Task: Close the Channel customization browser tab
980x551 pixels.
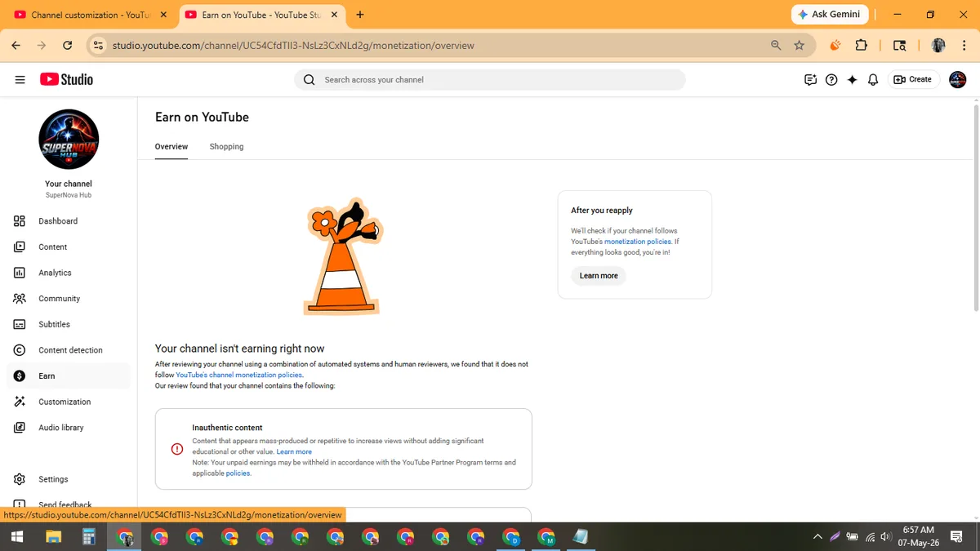Action: coord(163,15)
